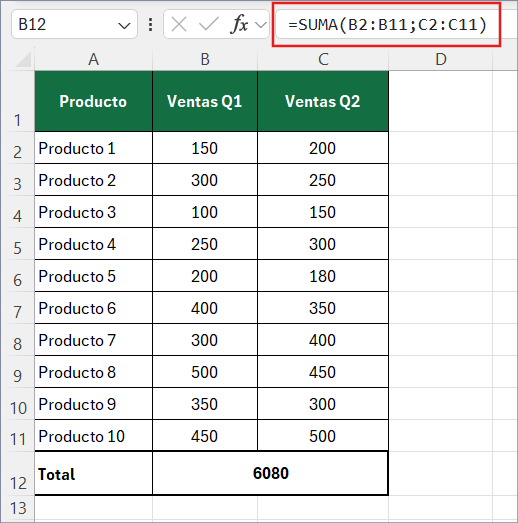Select row 11 header
Image resolution: width=518 pixels, height=523 pixels.
pyautogui.click(x=17, y=436)
